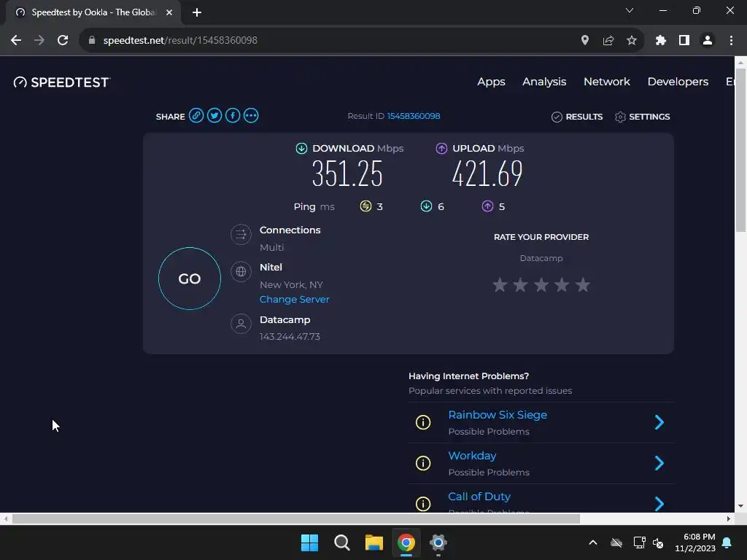Image resolution: width=747 pixels, height=560 pixels.
Task: Open Call of Duty issue link
Action: pos(479,497)
